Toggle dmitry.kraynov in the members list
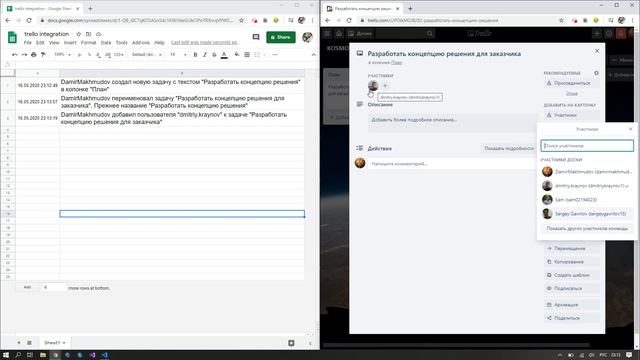This screenshot has height=360, width=640. (587, 186)
